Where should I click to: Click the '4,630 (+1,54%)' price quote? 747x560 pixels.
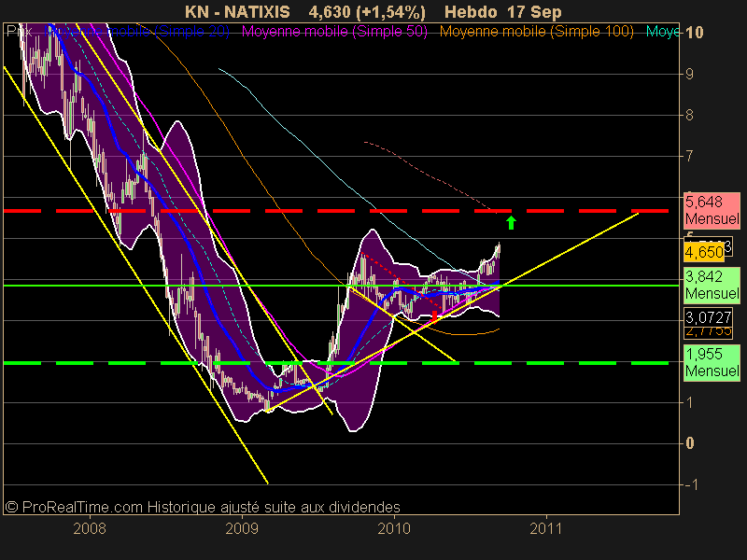(x=367, y=12)
